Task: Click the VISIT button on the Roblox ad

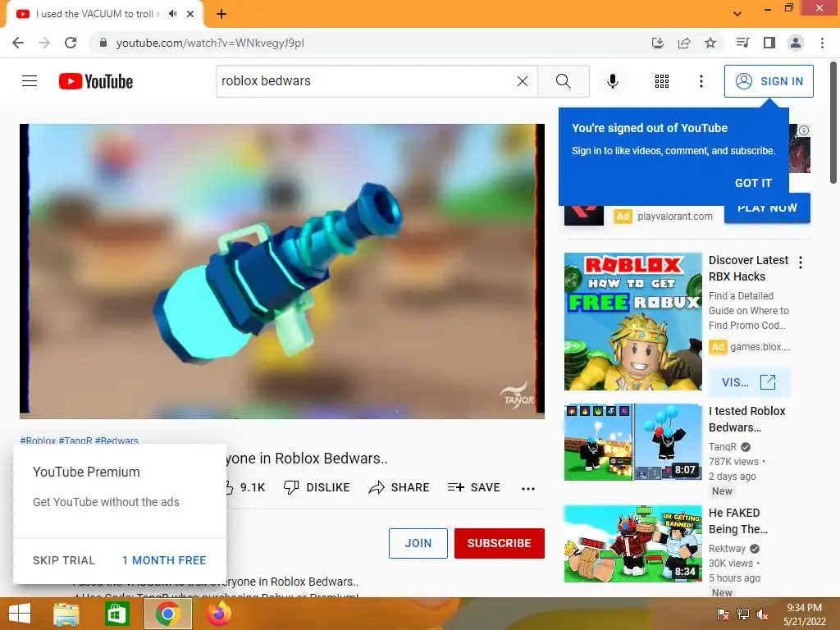Action: coord(749,382)
